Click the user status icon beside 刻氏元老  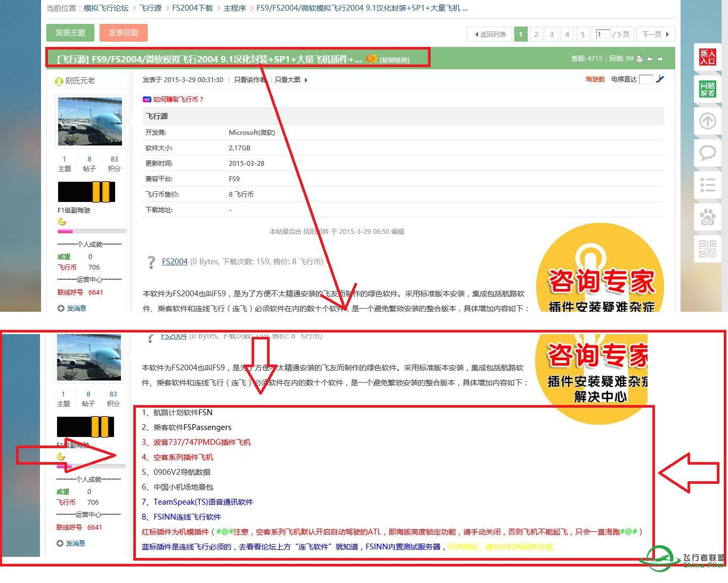coord(59,81)
